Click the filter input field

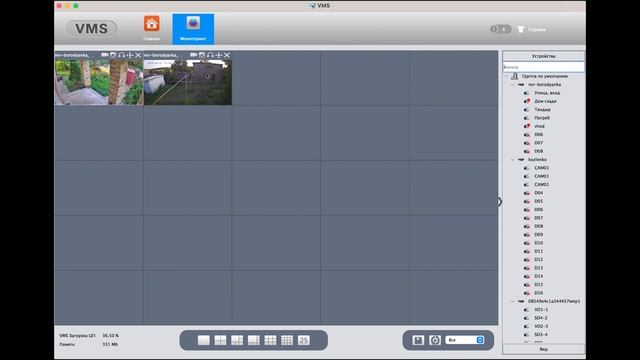pyautogui.click(x=543, y=67)
